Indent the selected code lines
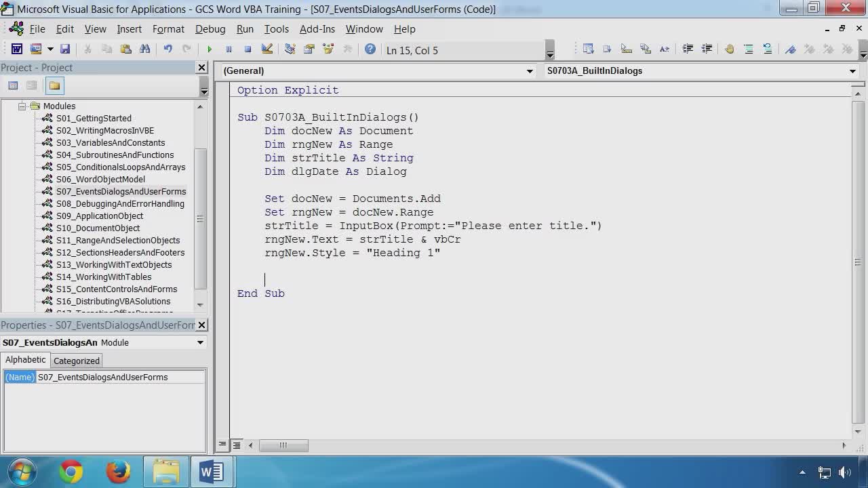 (x=688, y=49)
